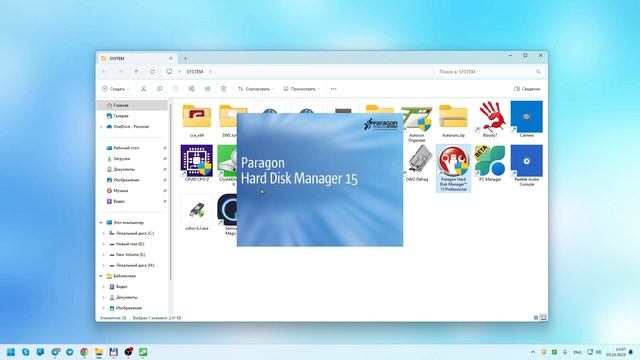Viewport: 640px width, 360px height.
Task: Select the Paragon Hard Disk Manager 15 Professional shortcut
Action: pyautogui.click(x=453, y=168)
